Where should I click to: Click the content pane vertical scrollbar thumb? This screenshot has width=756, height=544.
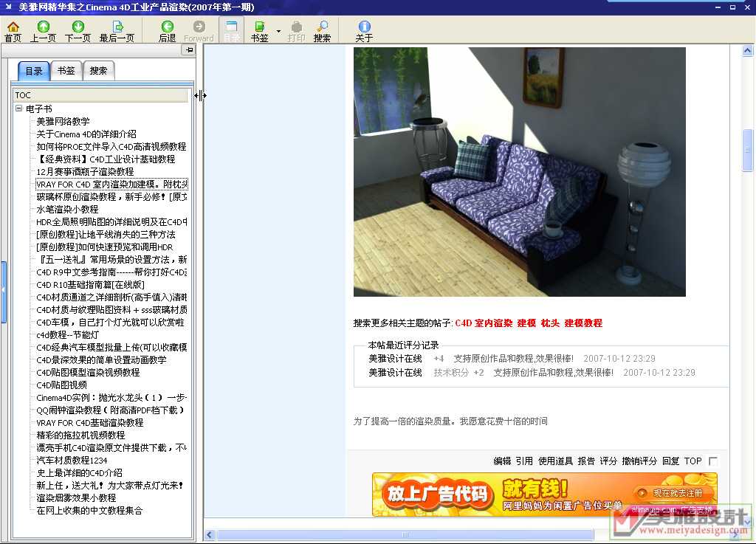[x=747, y=151]
